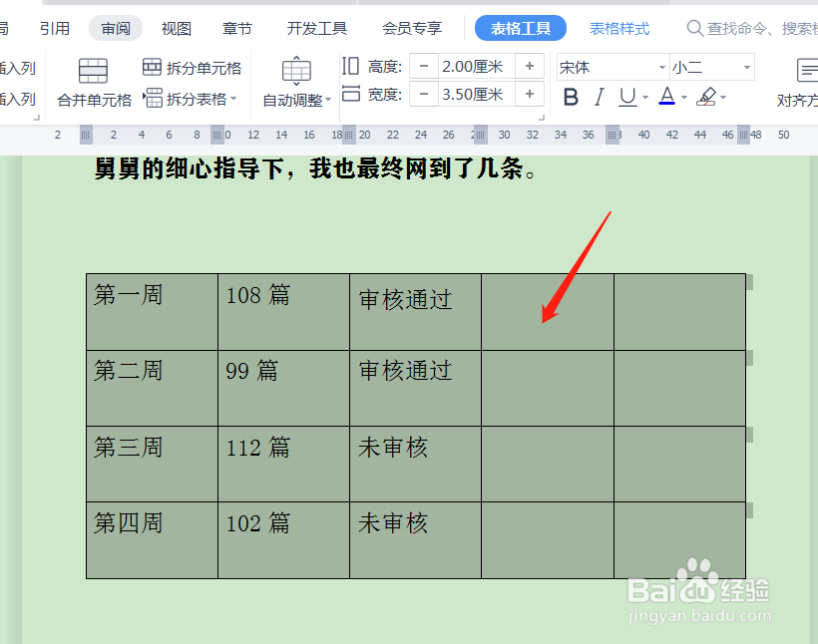Increase column width with plus button
The image size is (818, 644).
[x=530, y=94]
